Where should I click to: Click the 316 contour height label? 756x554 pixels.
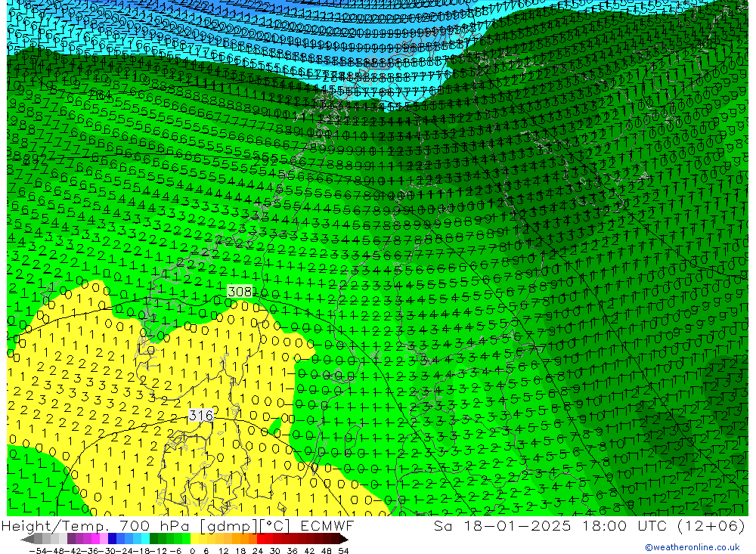201,415
